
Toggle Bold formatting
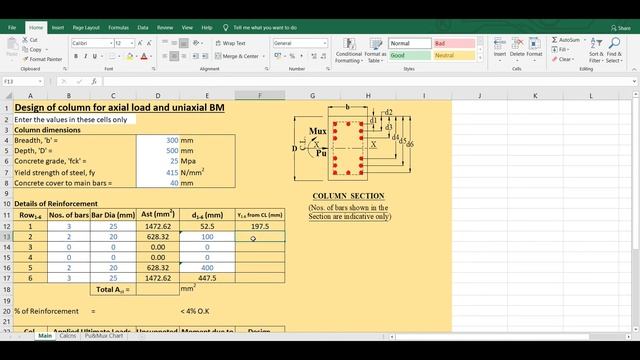click(76, 56)
